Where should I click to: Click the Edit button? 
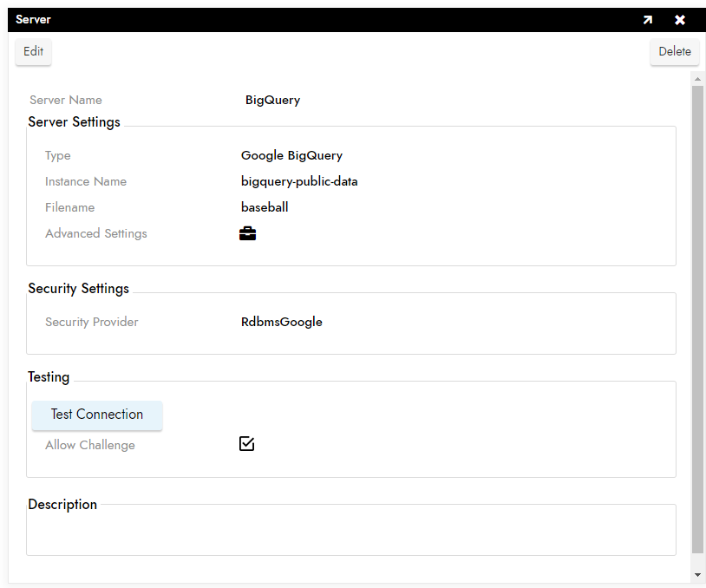[34, 51]
